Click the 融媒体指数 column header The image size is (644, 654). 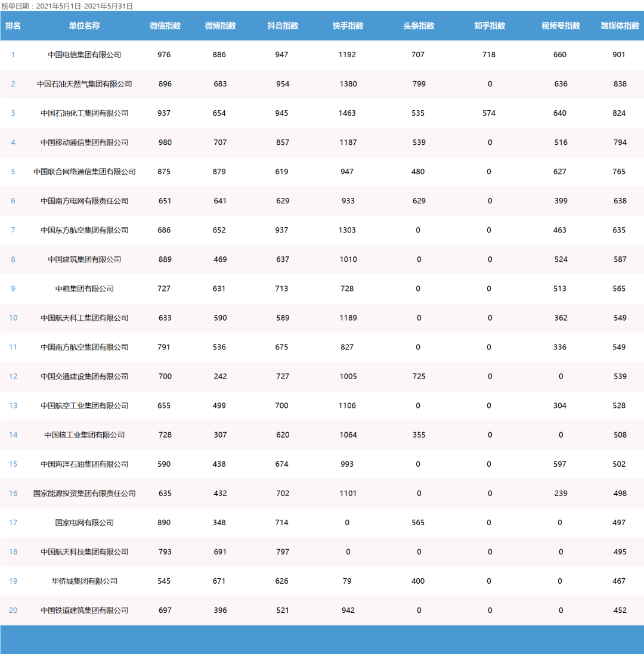pos(620,26)
